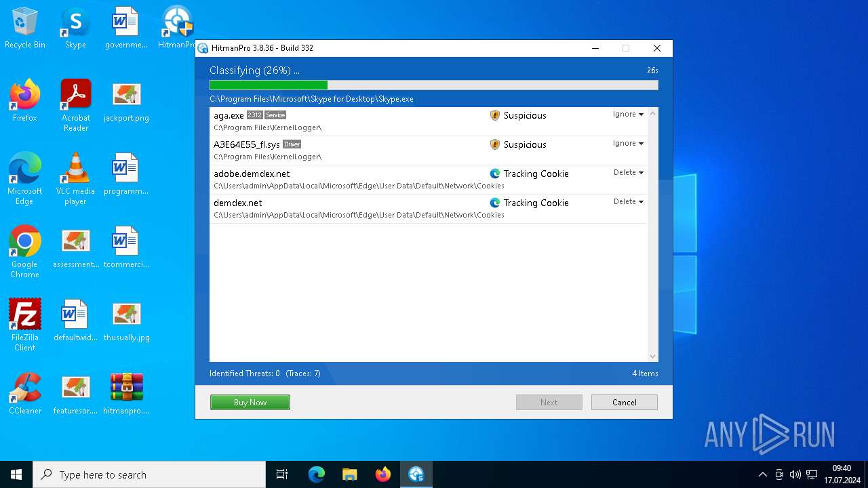Open the Skype desktop shortcut
This screenshot has height=488, width=868.
coord(75,28)
